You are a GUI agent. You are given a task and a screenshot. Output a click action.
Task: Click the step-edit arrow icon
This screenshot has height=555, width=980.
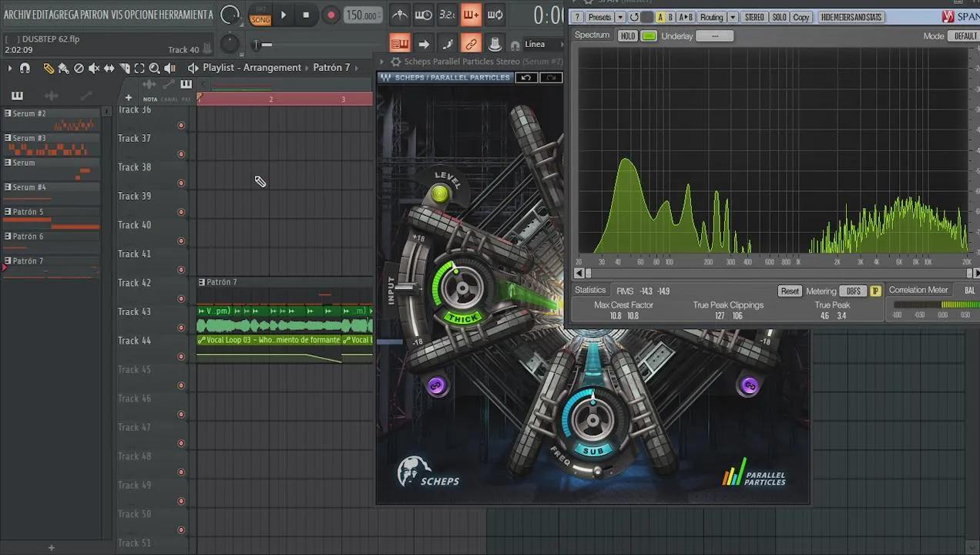pos(424,44)
